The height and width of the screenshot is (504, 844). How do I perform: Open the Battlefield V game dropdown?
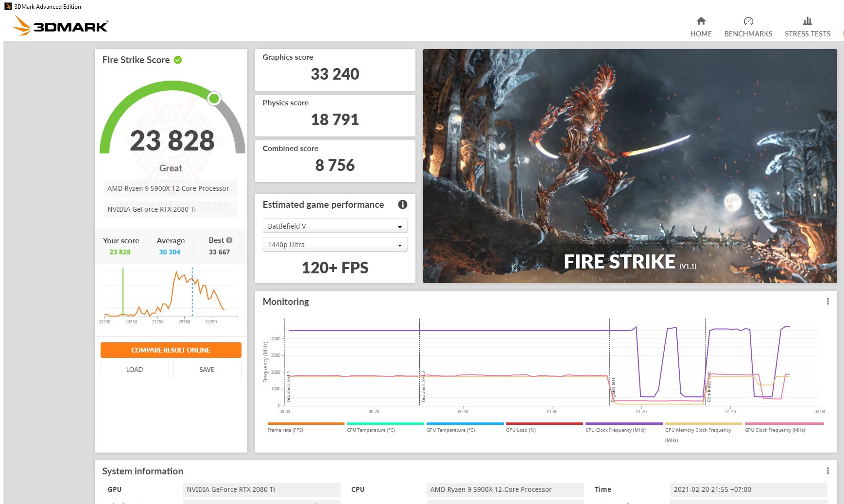(335, 226)
